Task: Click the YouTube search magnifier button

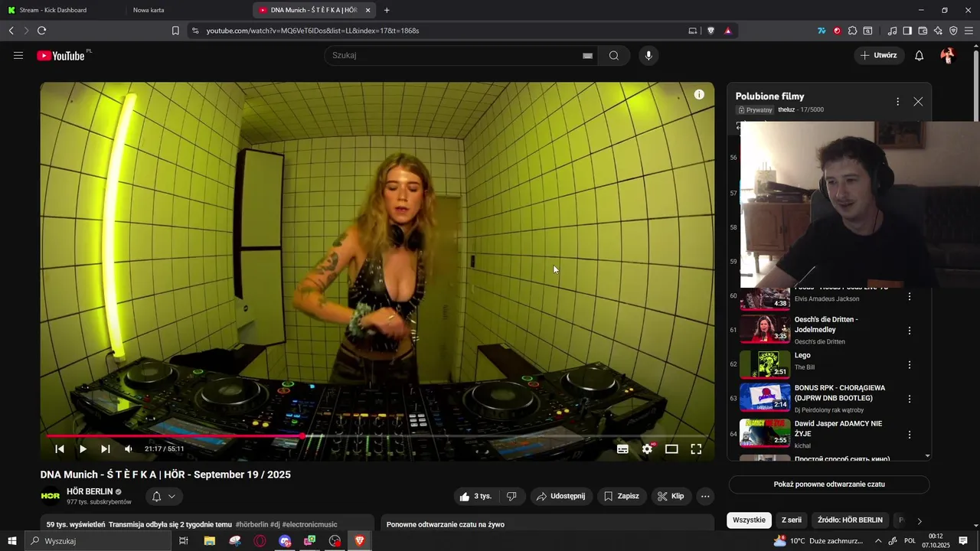Action: (x=614, y=55)
